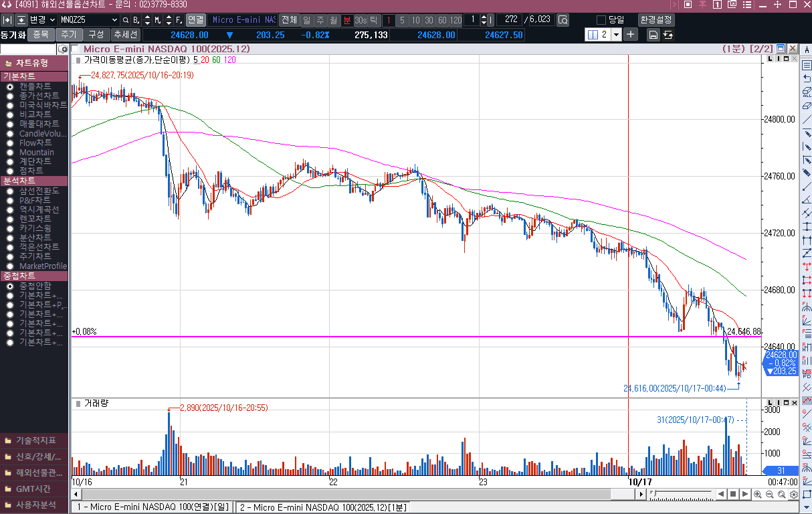Open chart settings gear icon
Viewport: 812px width, 514px height.
794,495
